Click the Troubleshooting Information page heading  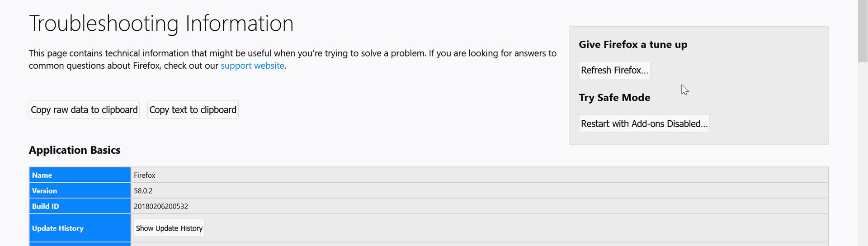(x=161, y=23)
